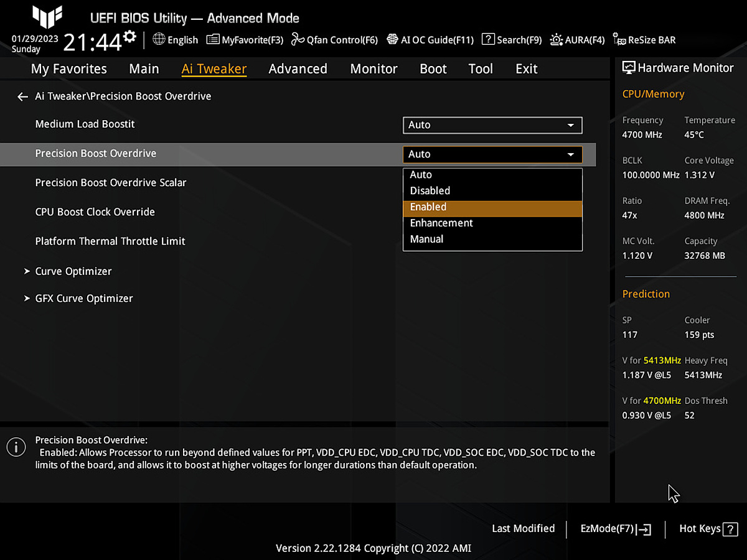Click the globe language icon

pos(159,39)
